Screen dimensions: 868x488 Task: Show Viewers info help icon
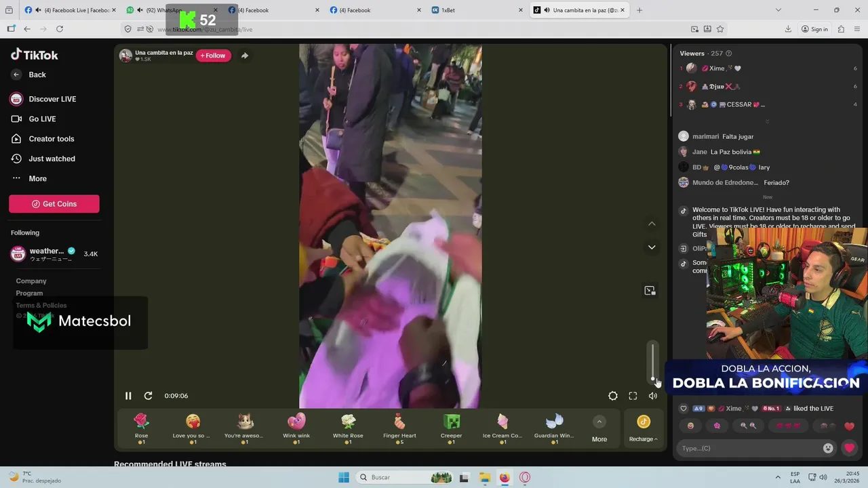pos(728,54)
